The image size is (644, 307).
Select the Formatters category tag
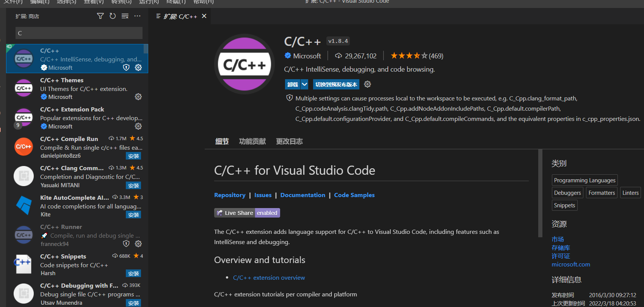(602, 193)
